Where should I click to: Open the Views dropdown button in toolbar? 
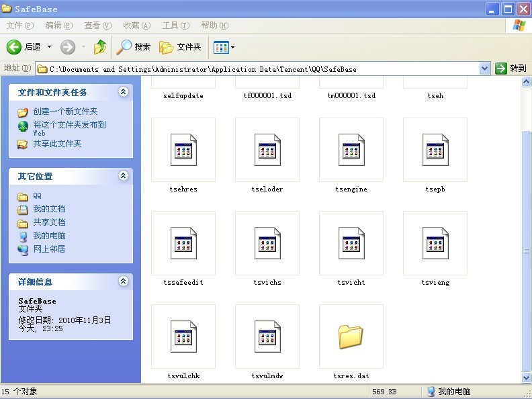224,47
